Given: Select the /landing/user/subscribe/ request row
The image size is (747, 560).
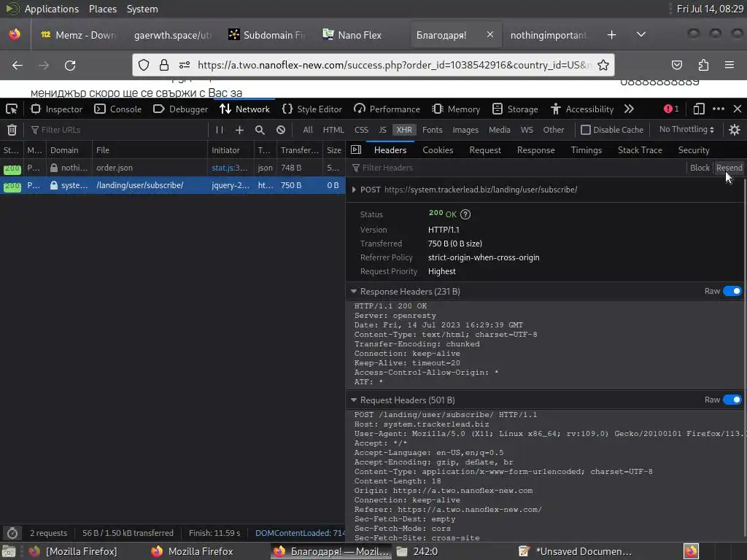Looking at the screenshot, I should [172, 185].
